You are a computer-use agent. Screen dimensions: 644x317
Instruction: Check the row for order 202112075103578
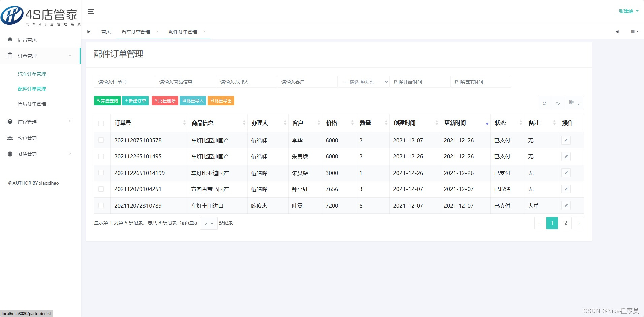(x=101, y=140)
